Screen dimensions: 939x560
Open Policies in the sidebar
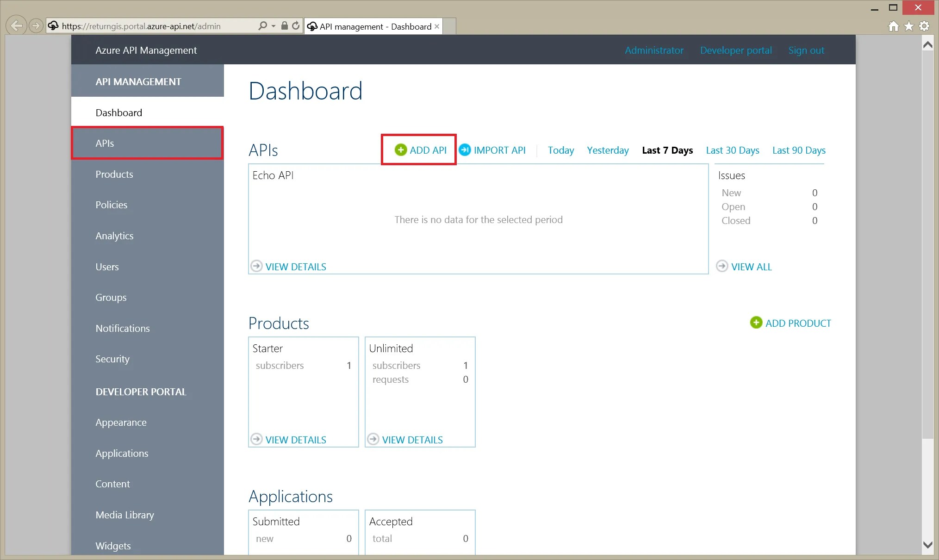click(x=147, y=205)
